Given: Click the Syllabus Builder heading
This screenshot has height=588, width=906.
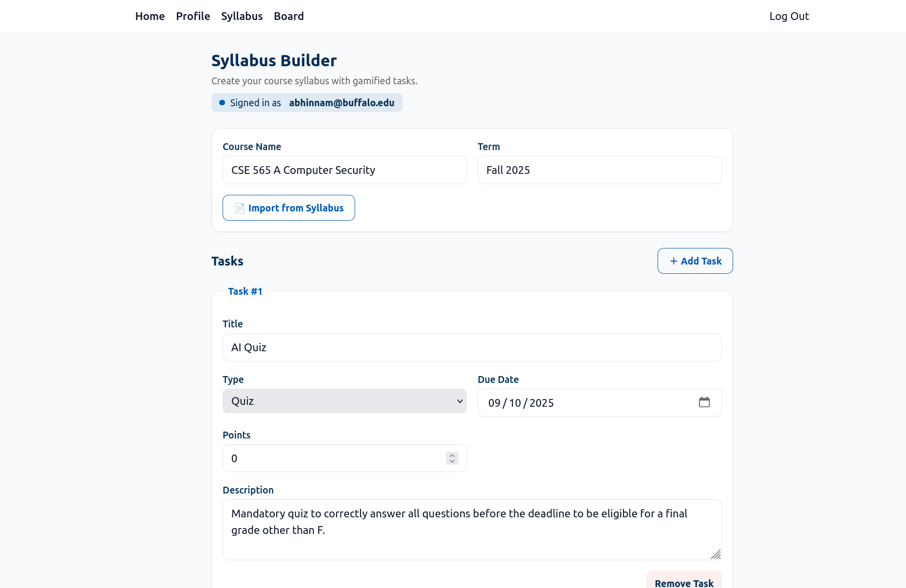Looking at the screenshot, I should point(274,60).
